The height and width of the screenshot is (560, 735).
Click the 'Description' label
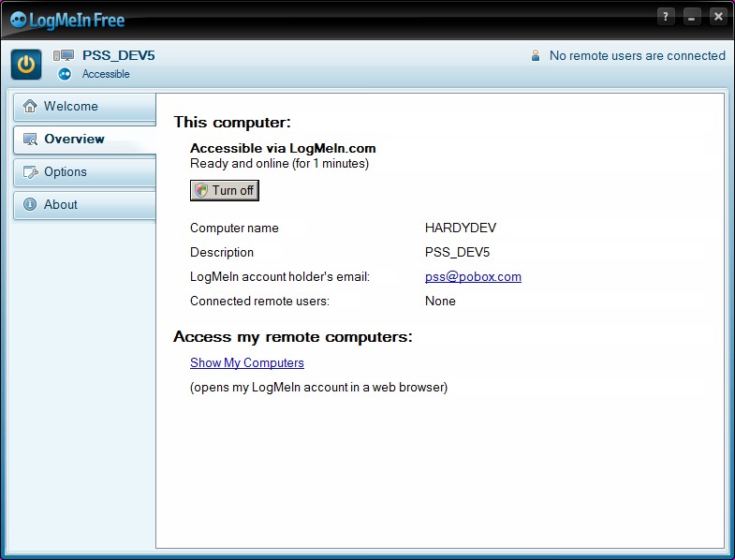pos(222,252)
